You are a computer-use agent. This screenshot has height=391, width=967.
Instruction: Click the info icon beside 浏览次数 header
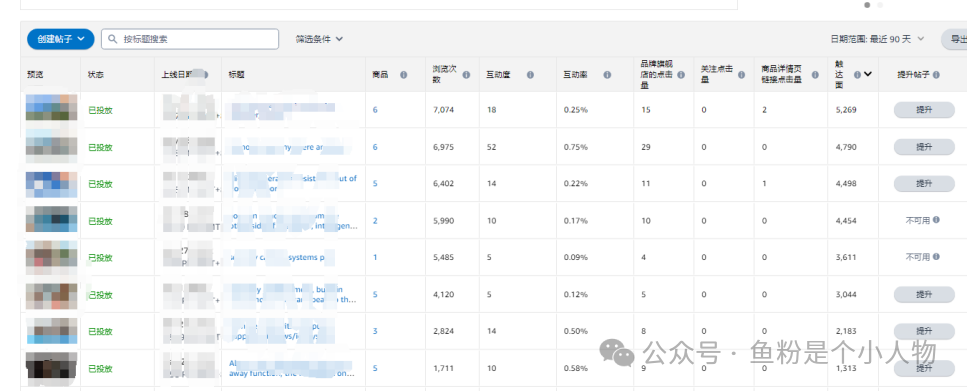tap(466, 75)
